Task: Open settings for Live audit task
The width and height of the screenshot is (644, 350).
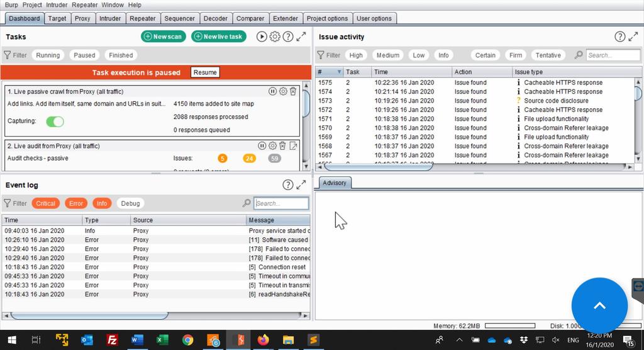Action: point(272,145)
